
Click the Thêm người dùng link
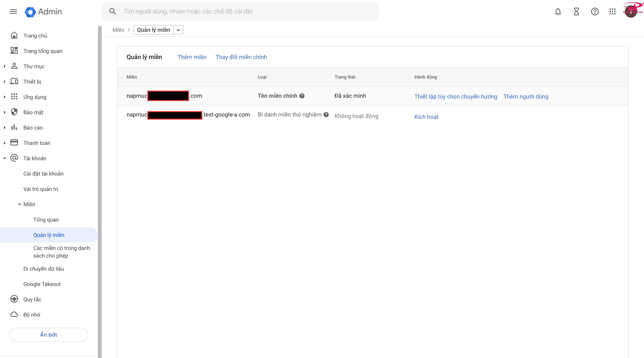point(526,97)
